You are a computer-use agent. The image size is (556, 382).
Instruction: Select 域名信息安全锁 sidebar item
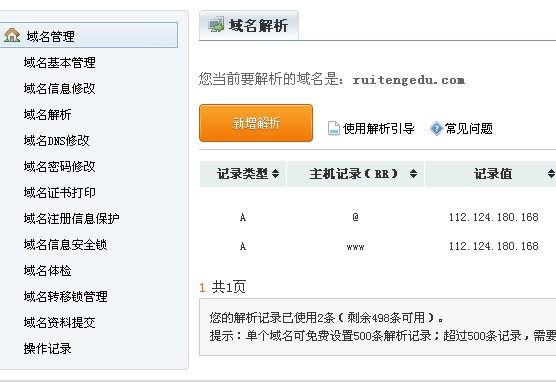[x=65, y=245]
